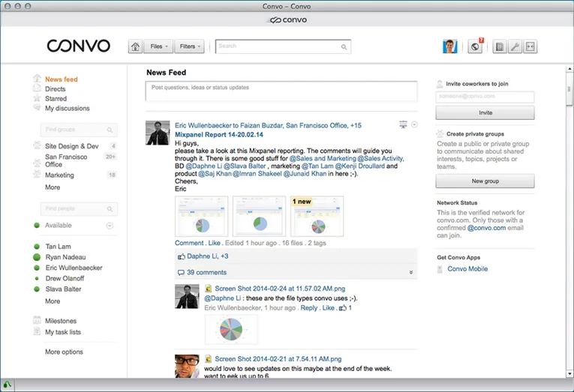Click the invite coworker email field

coord(485,97)
